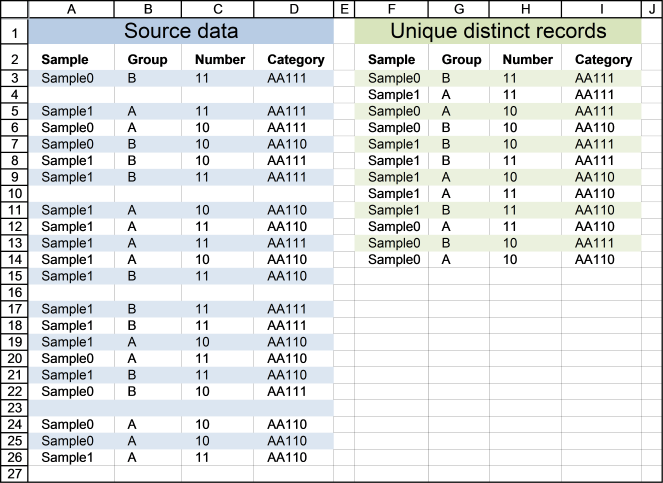Click row 23 header

[14, 408]
